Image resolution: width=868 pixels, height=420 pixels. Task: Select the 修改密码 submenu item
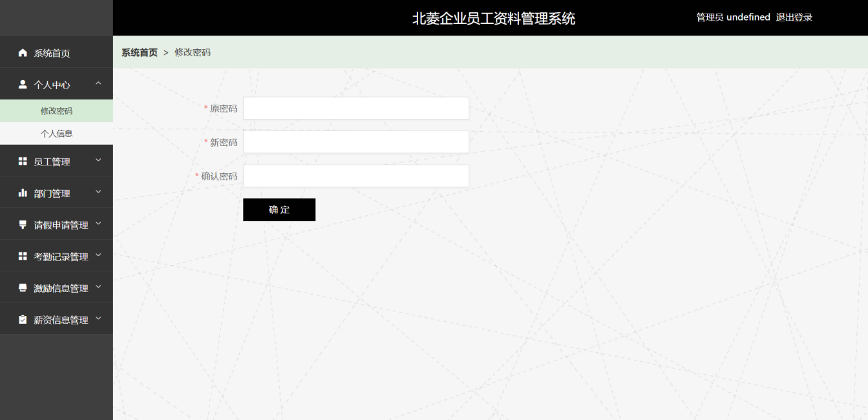tap(56, 111)
